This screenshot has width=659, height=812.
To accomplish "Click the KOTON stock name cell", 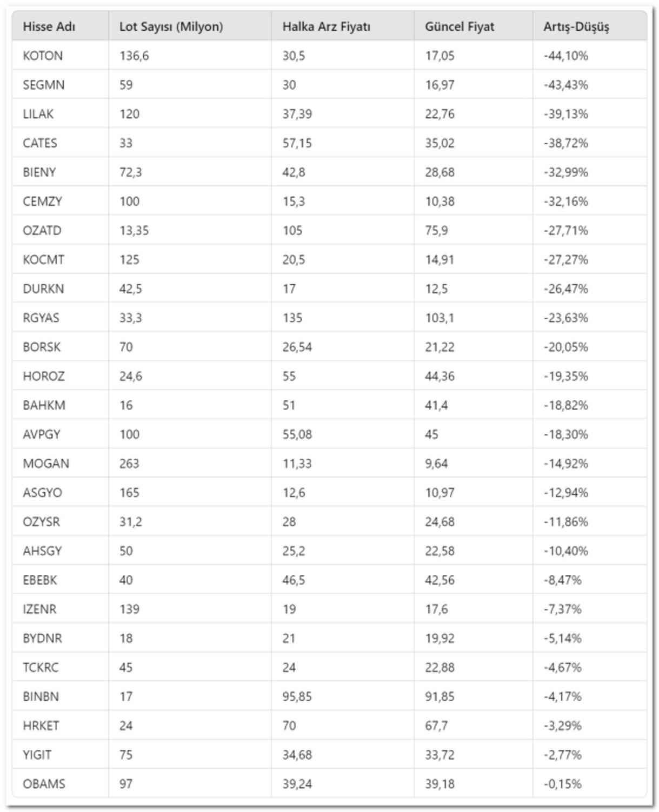I will [x=43, y=56].
